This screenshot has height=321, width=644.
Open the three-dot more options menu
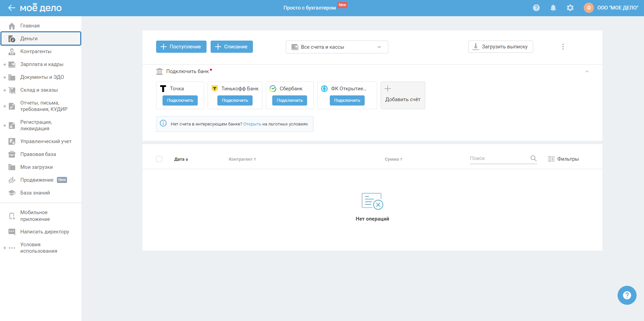563,47
